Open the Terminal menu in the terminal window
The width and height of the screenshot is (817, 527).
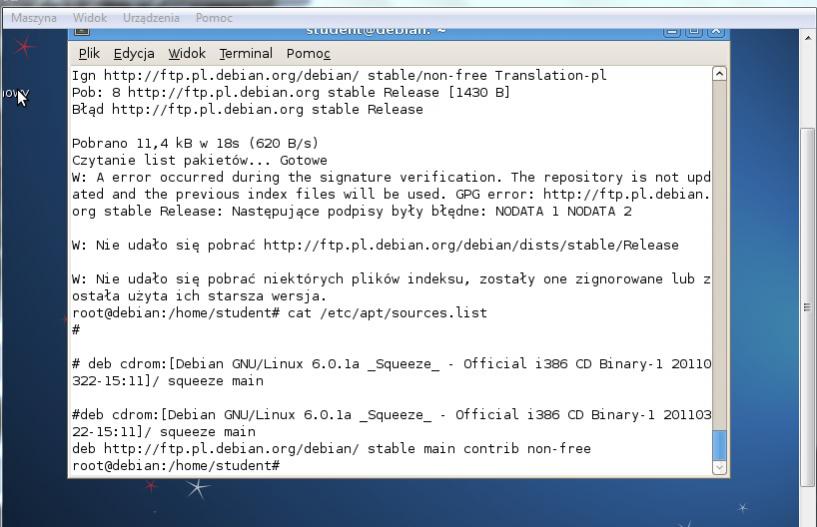245,53
